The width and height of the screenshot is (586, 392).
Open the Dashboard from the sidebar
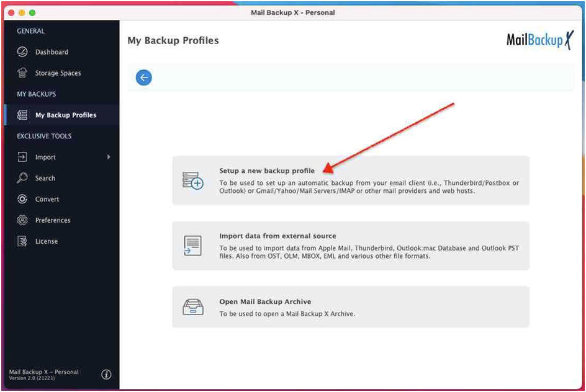point(52,51)
